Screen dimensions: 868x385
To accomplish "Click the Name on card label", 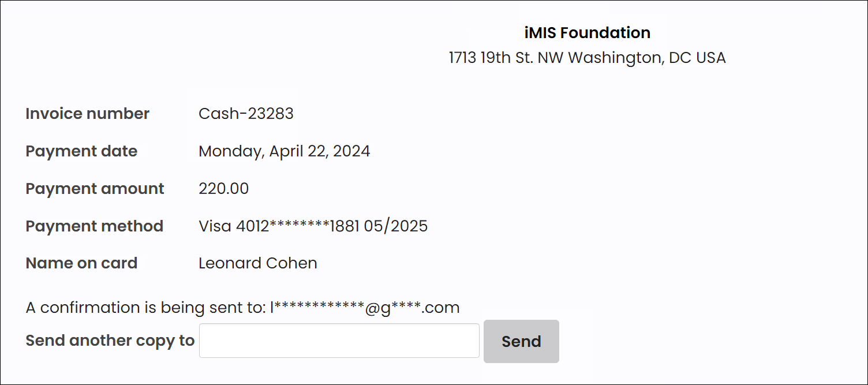I will point(81,263).
